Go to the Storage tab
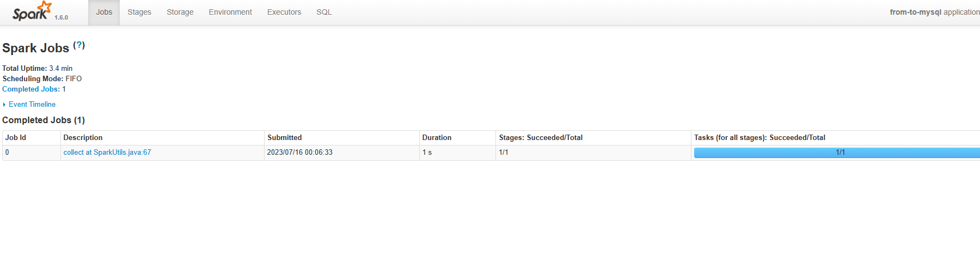 [x=180, y=12]
